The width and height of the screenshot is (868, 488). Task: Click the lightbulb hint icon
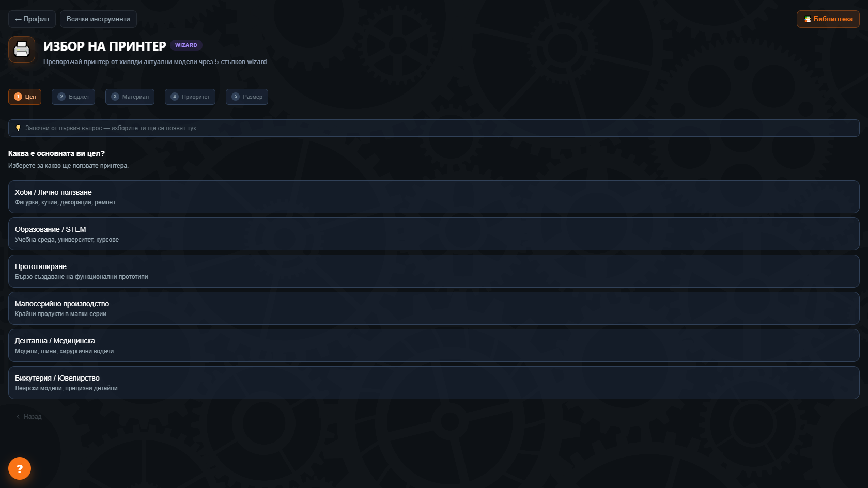coord(18,128)
